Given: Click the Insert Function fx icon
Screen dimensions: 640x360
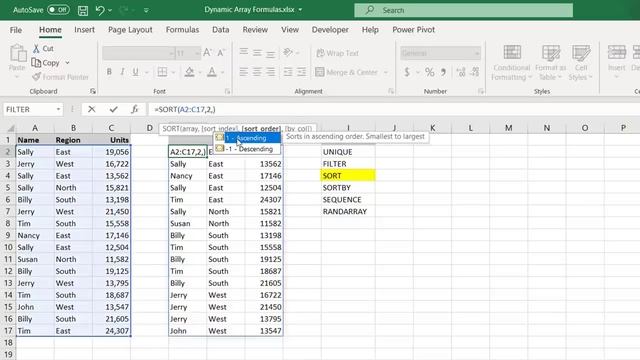Looking at the screenshot, I should (x=135, y=109).
